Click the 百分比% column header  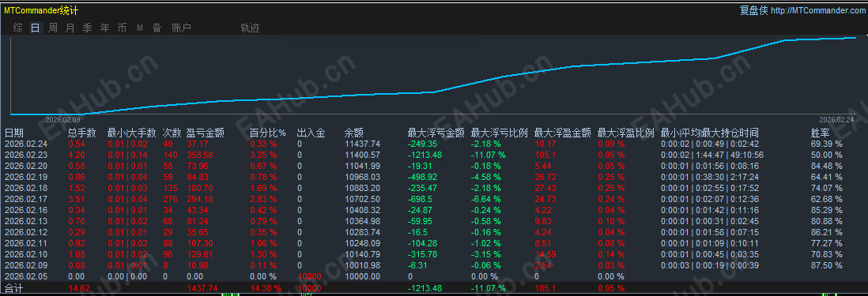[x=268, y=133]
